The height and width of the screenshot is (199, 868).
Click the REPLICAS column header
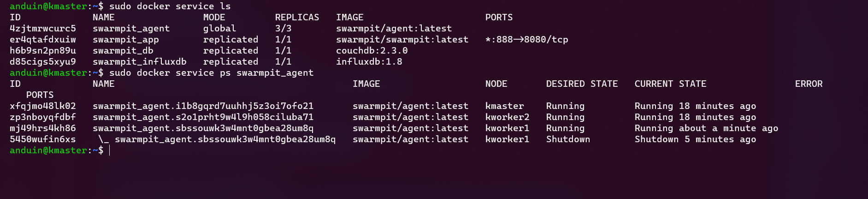[x=297, y=18]
